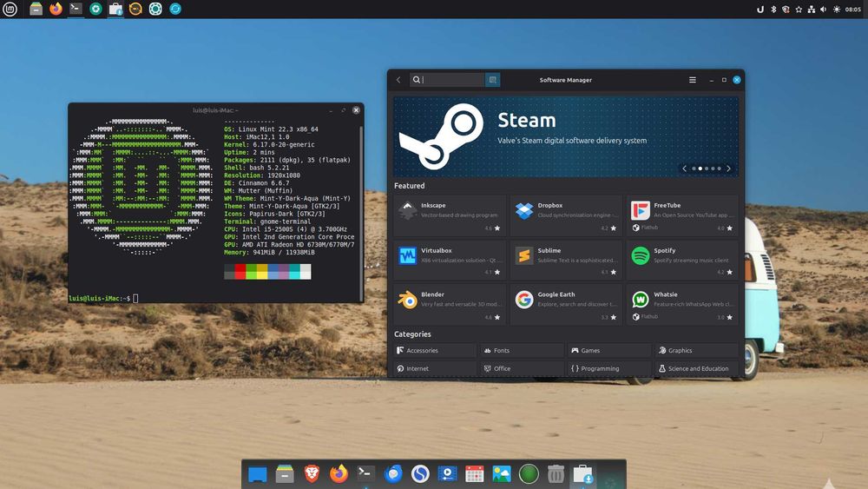Viewport: 868px width, 489px height.
Task: Open file manager from top panel
Action: point(36,9)
